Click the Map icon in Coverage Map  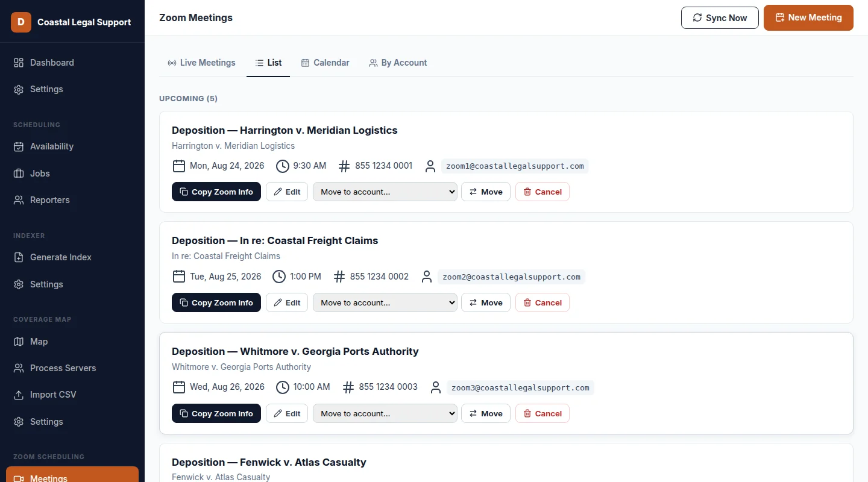point(19,342)
